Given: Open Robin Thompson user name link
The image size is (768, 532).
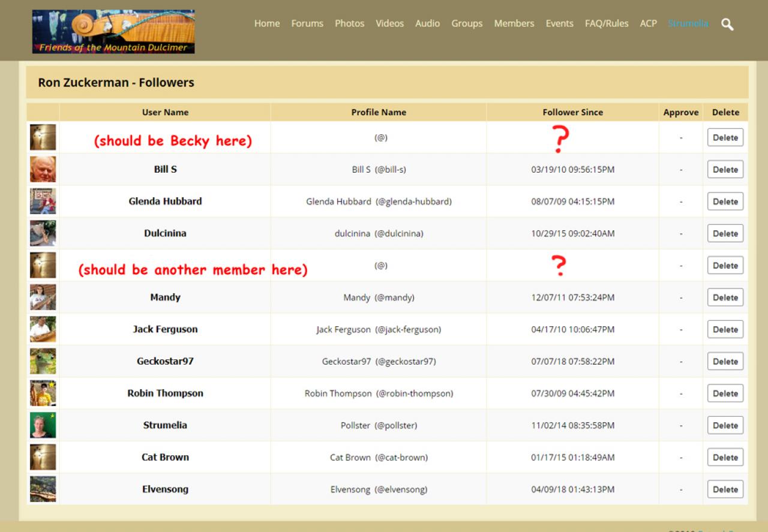Looking at the screenshot, I should [x=165, y=393].
